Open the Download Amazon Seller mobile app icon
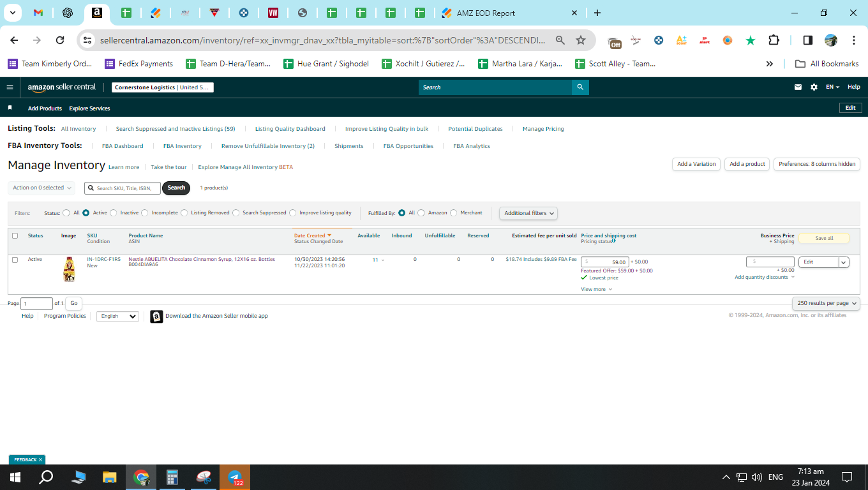Image resolution: width=868 pixels, height=490 pixels. pos(156,316)
